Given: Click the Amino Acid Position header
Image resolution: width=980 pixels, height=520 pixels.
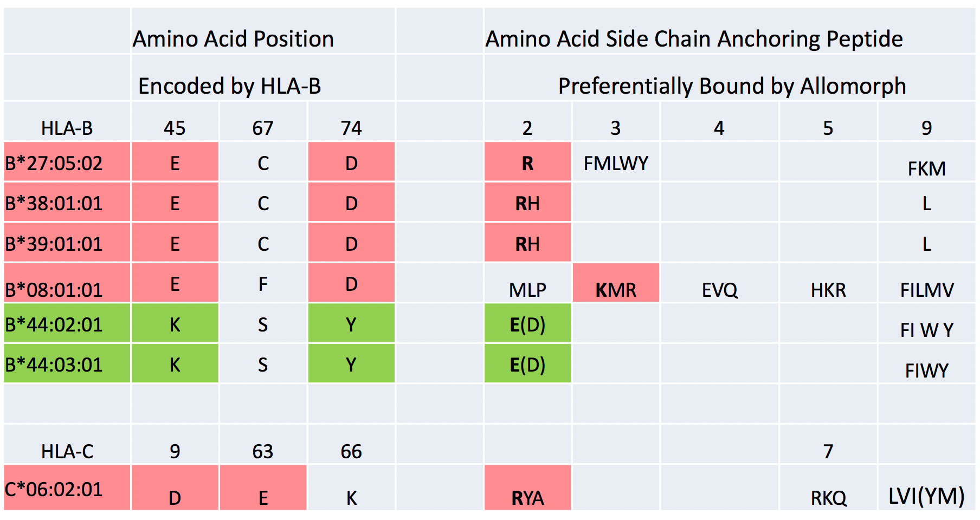Looking at the screenshot, I should click(233, 39).
